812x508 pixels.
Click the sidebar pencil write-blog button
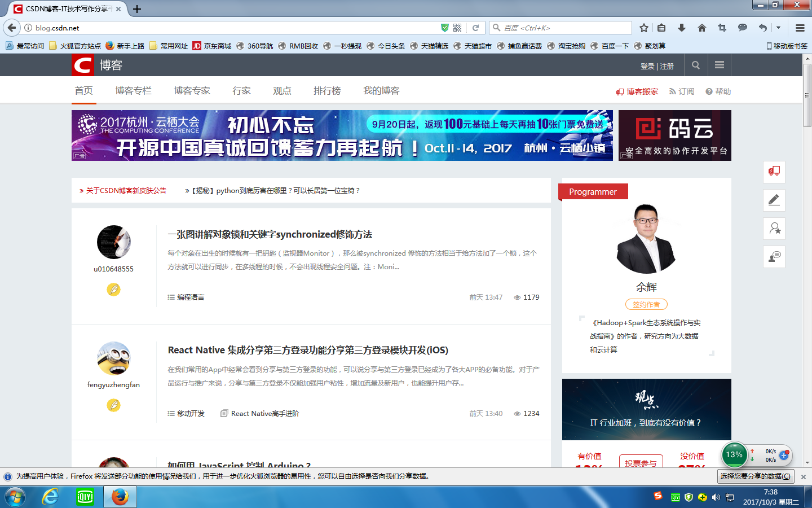(x=774, y=200)
